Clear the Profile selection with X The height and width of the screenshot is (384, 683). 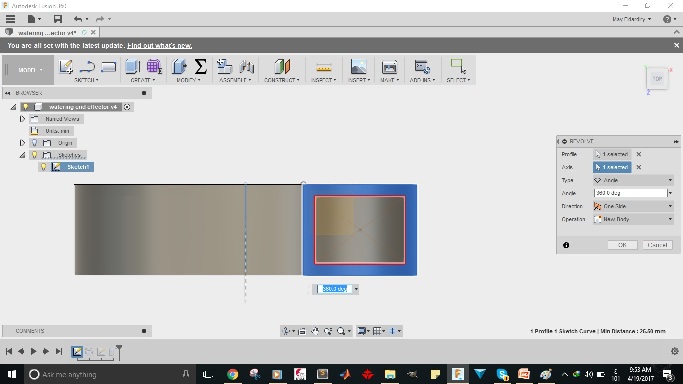tap(639, 154)
